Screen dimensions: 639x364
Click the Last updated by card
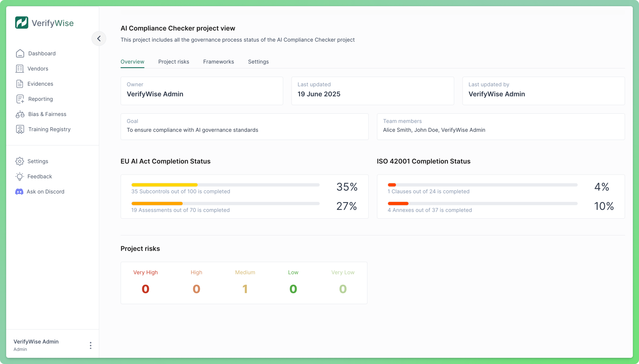coord(543,91)
